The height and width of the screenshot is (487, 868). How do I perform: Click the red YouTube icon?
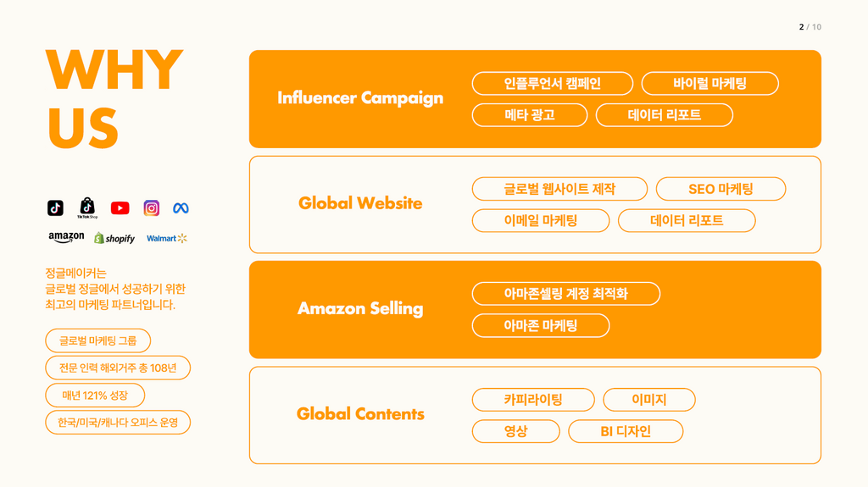[120, 208]
